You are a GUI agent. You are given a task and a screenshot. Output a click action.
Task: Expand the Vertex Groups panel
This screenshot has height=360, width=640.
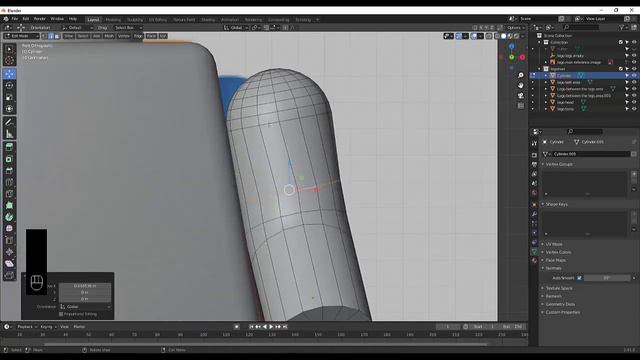[559, 164]
